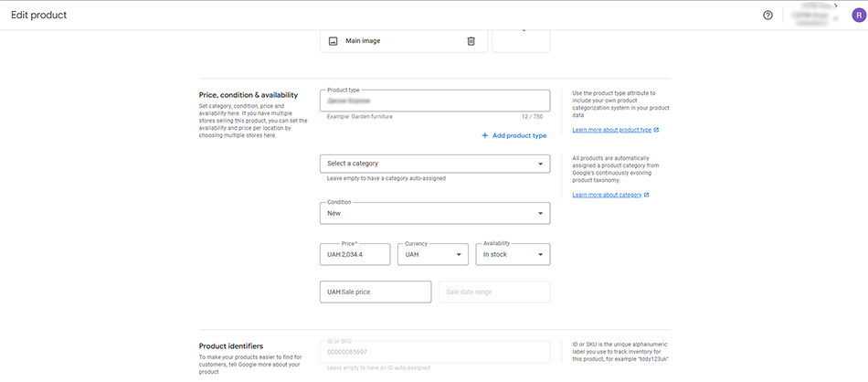Open Learn more about product type link
Screen dimensions: 868x382
611,130
